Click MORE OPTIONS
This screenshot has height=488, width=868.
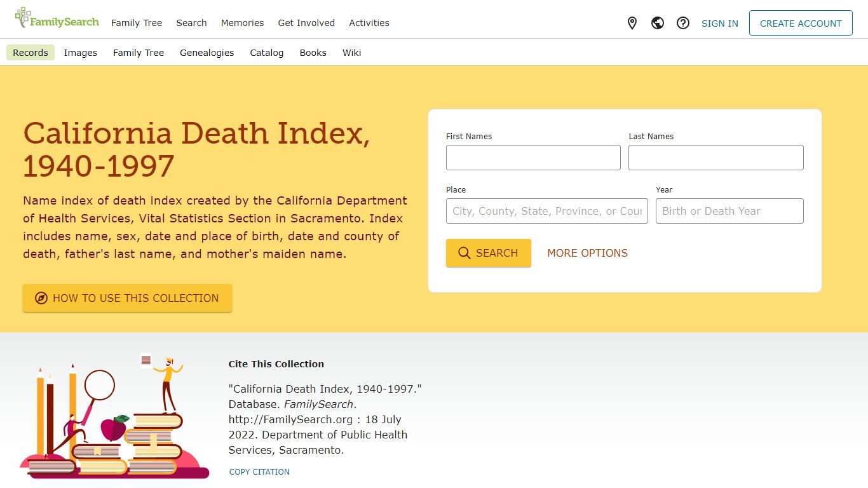pos(588,253)
